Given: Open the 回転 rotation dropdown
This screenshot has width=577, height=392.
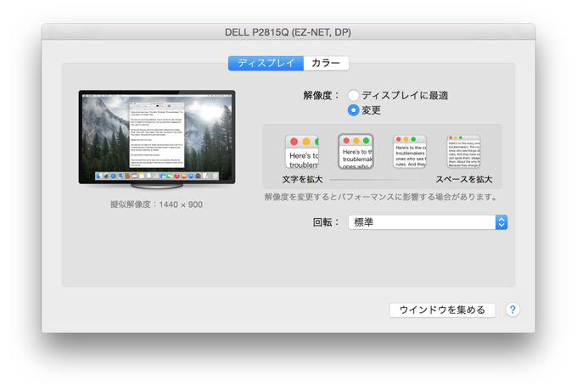Looking at the screenshot, I should coord(428,222).
